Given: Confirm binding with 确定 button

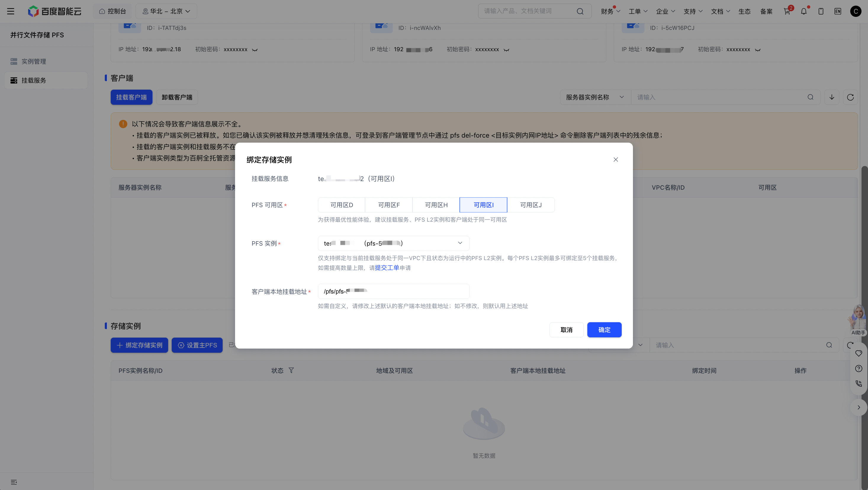Looking at the screenshot, I should pyautogui.click(x=604, y=330).
